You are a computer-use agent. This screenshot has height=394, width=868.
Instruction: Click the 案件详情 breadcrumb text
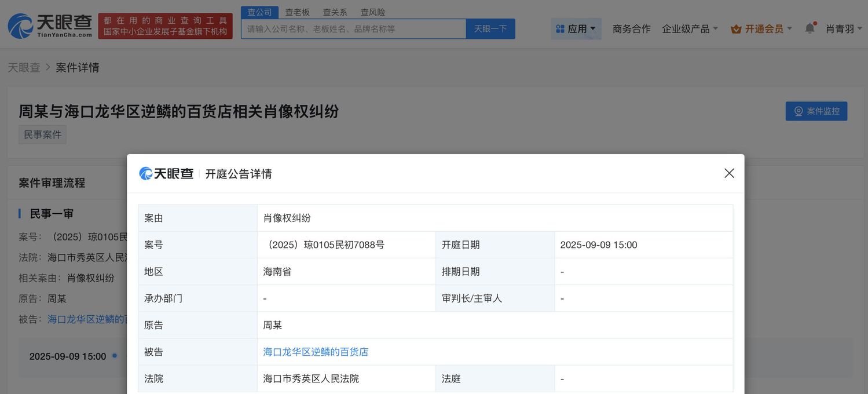point(78,68)
